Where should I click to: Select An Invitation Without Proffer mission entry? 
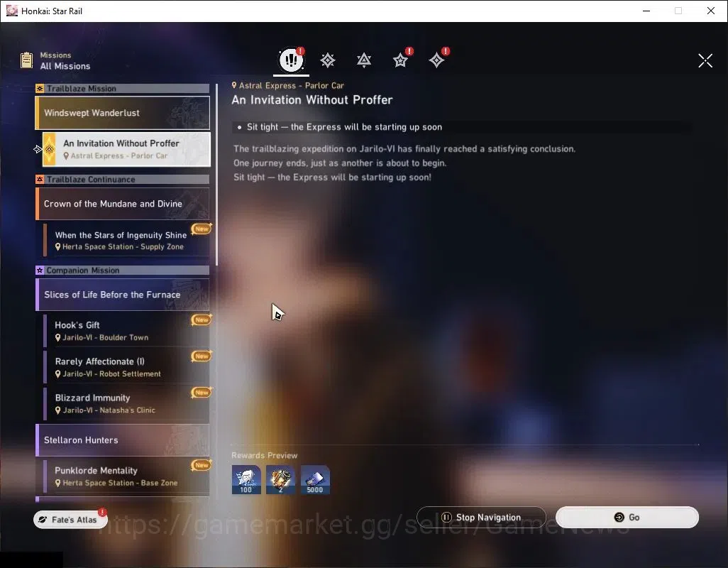126,149
